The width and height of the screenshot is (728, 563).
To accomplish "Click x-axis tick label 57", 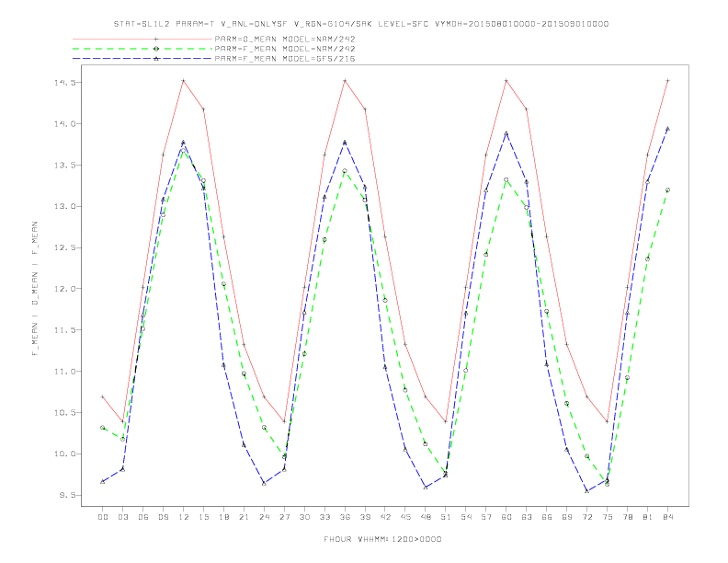I will pyautogui.click(x=486, y=517).
